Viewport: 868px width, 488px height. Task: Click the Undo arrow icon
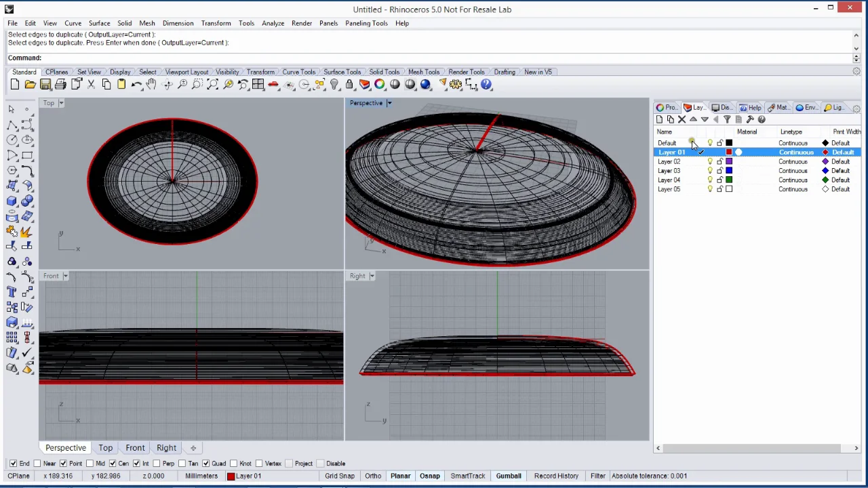tap(136, 85)
